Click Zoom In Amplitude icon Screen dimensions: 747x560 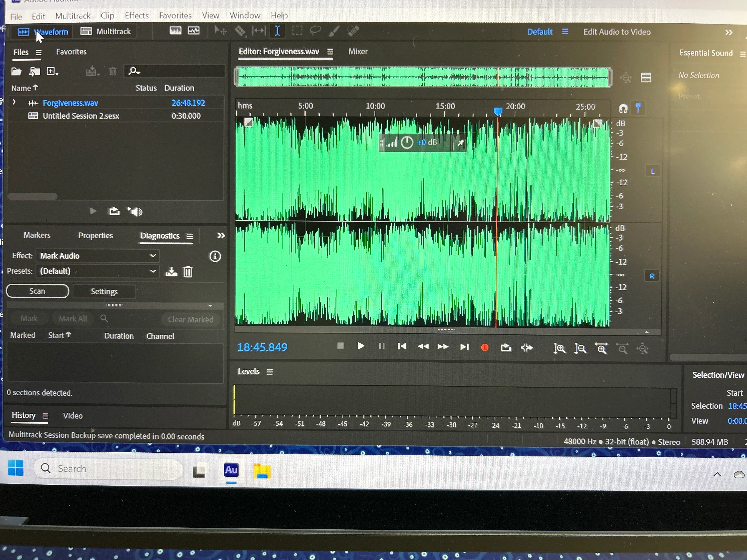pyautogui.click(x=559, y=348)
